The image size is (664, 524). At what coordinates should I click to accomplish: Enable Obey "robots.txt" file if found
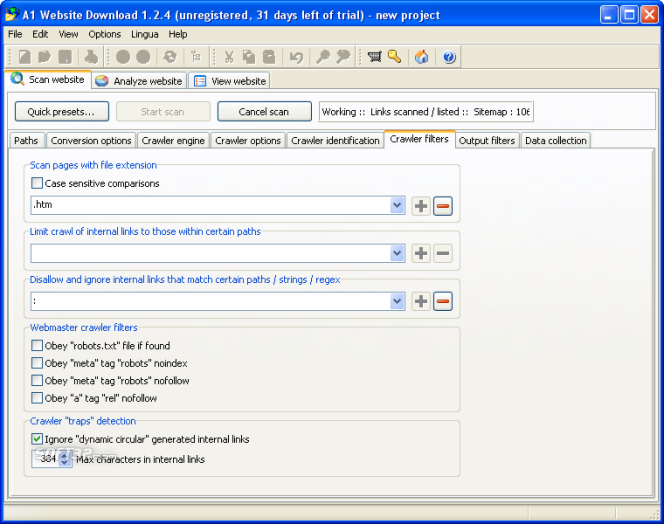coord(37,346)
